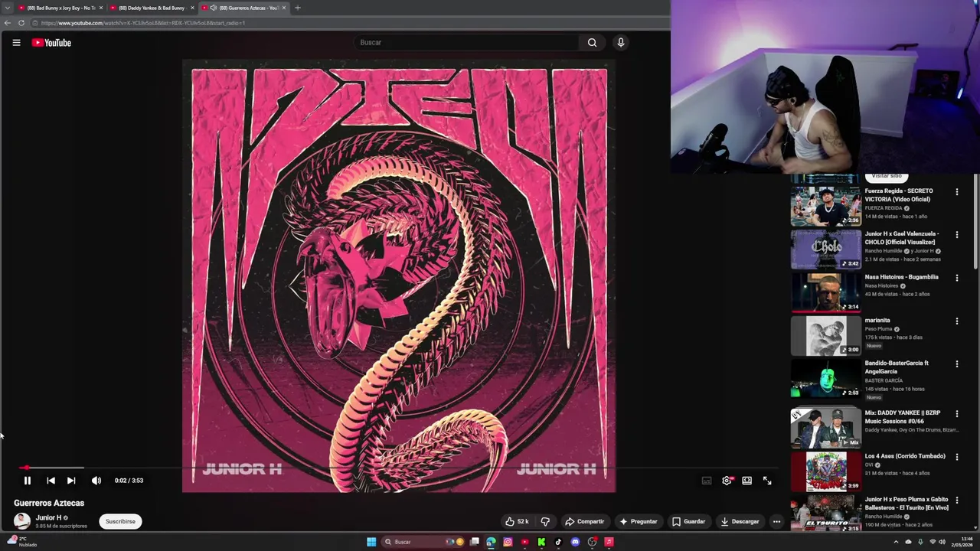Open options menu for Bugambilia video
Screen dimensions: 980x551
point(956,278)
